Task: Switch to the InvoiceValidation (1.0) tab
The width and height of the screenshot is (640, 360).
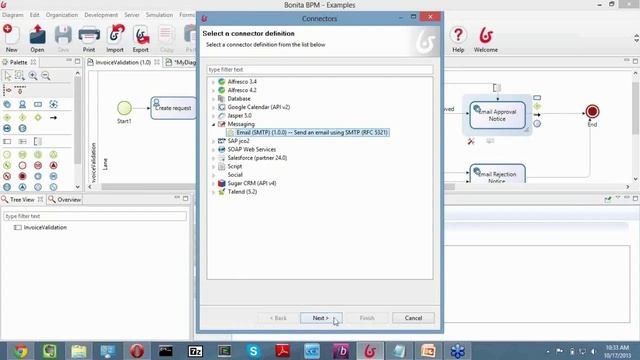Action: click(x=123, y=62)
